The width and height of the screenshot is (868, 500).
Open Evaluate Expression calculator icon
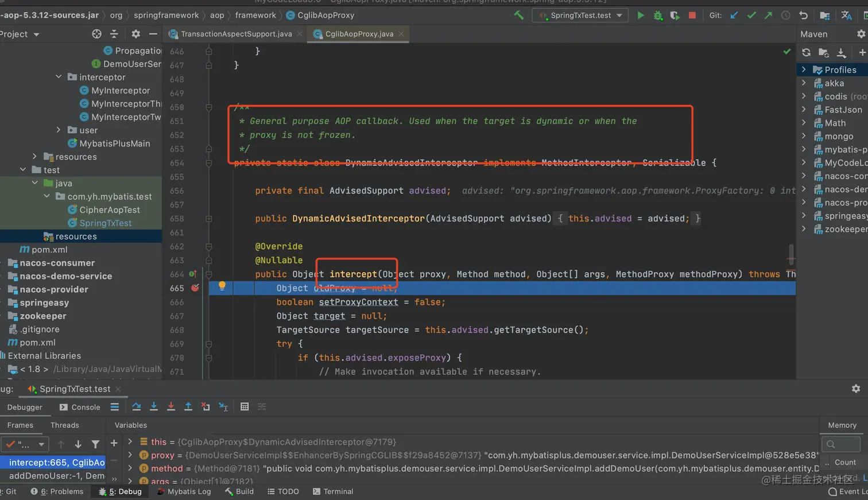pos(245,406)
